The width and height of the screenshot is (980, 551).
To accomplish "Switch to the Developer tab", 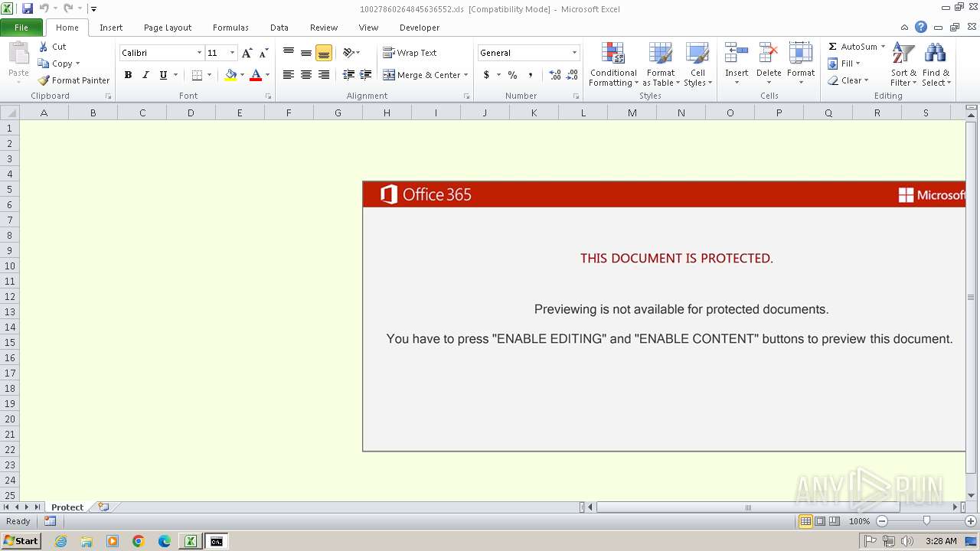I will 420,28.
